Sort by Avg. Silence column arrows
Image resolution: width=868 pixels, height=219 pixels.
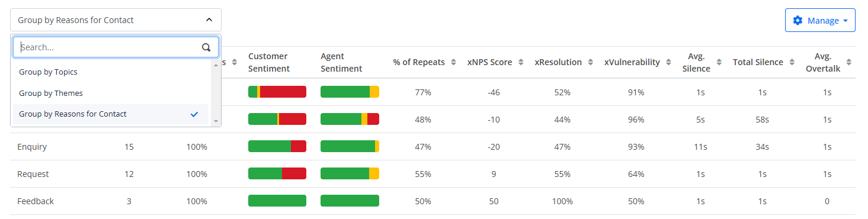(719, 62)
